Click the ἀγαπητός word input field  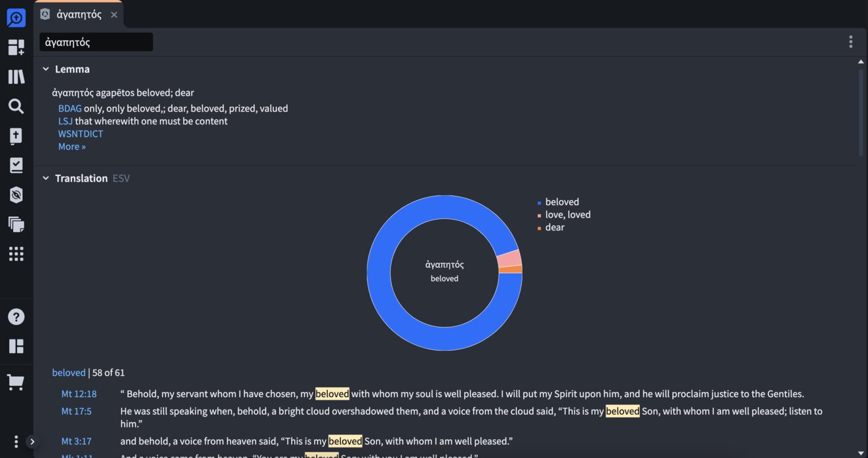(x=96, y=42)
